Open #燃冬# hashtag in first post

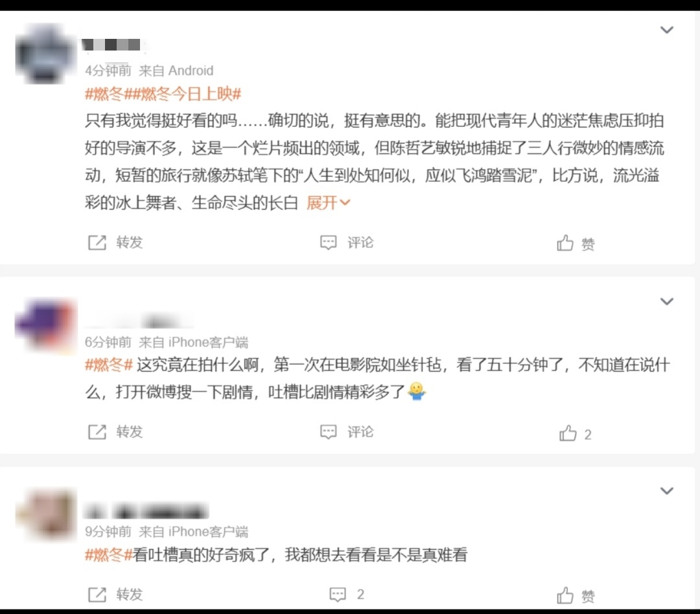click(104, 94)
